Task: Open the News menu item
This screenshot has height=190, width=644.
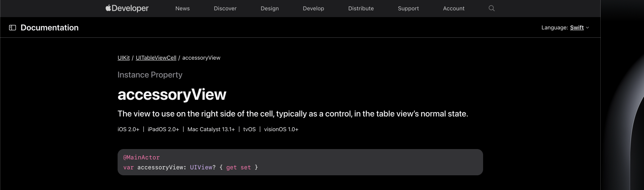Action: click(x=182, y=8)
